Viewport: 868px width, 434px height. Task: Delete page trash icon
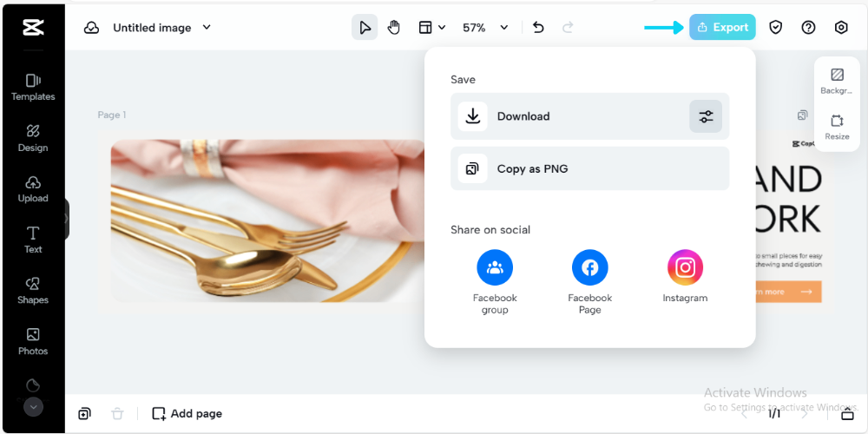[x=117, y=413]
